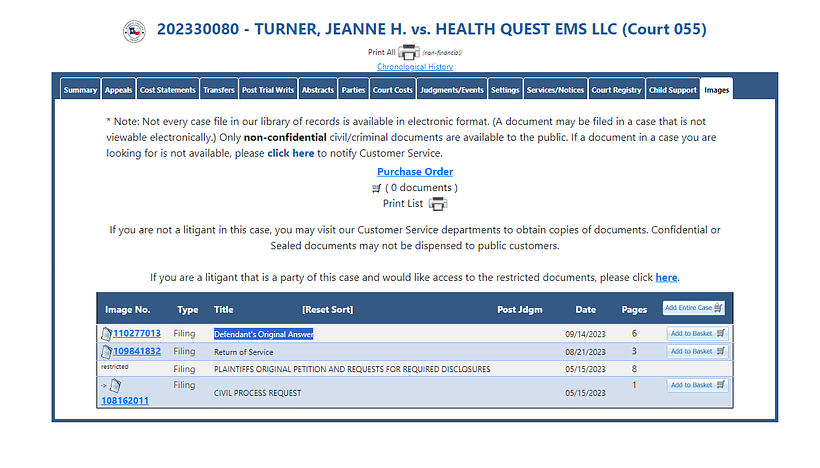Open the Summary tab

(x=80, y=90)
